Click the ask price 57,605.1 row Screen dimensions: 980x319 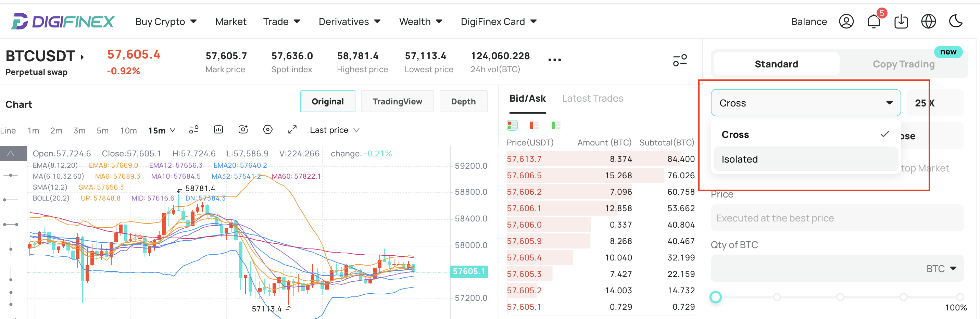(600, 307)
